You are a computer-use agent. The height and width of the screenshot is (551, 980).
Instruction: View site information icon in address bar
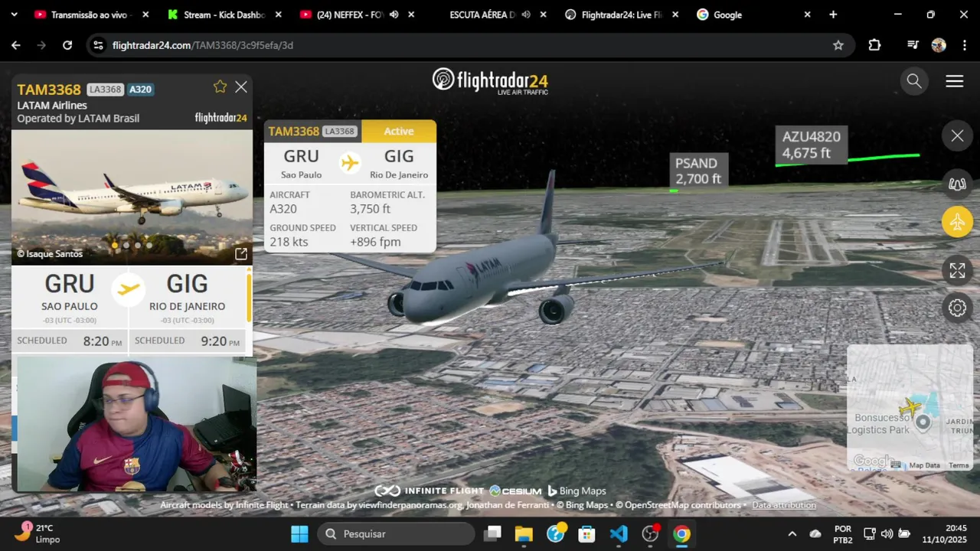(98, 45)
